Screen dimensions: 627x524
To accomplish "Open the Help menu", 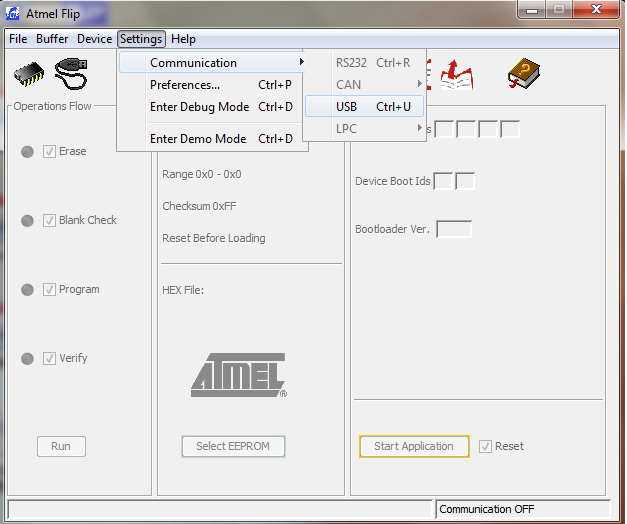I will [x=183, y=39].
